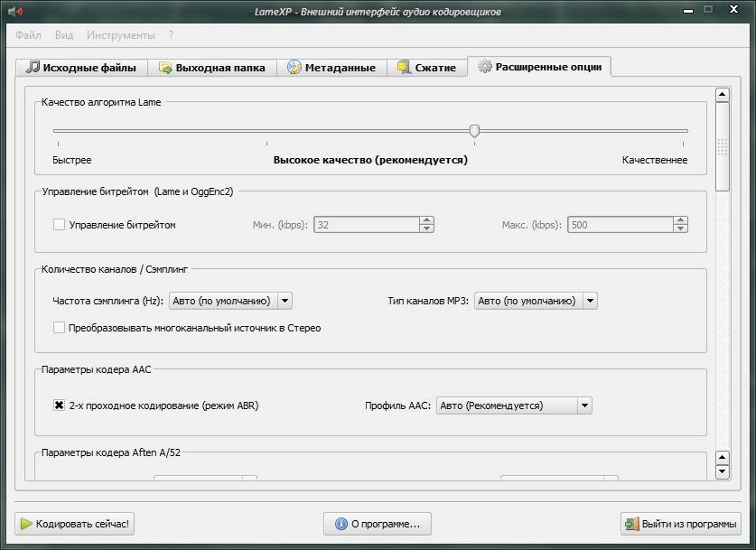
Task: Minimize the LameXP window
Action: 688,10
